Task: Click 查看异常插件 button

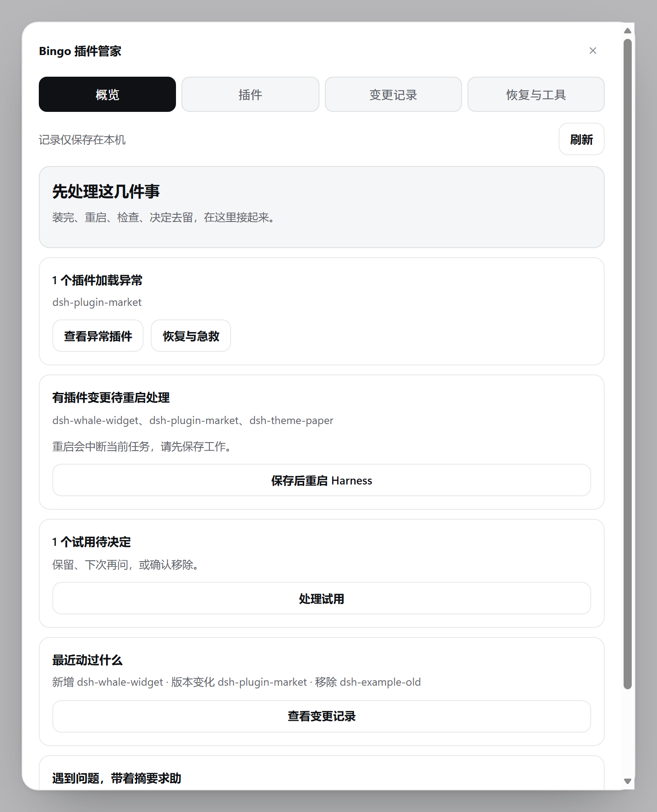Action: point(98,336)
